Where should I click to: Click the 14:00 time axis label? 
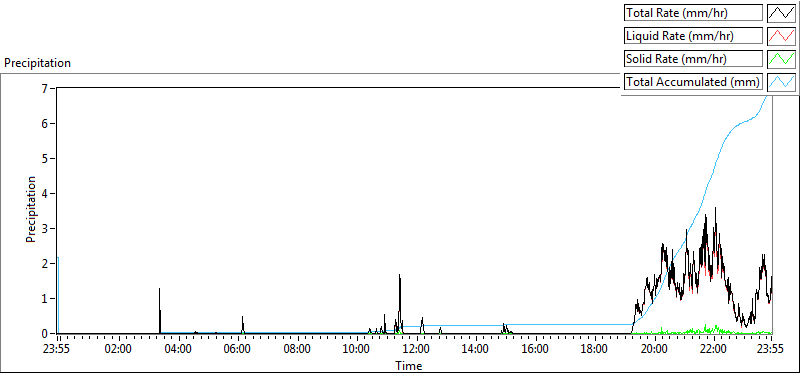tap(476, 350)
